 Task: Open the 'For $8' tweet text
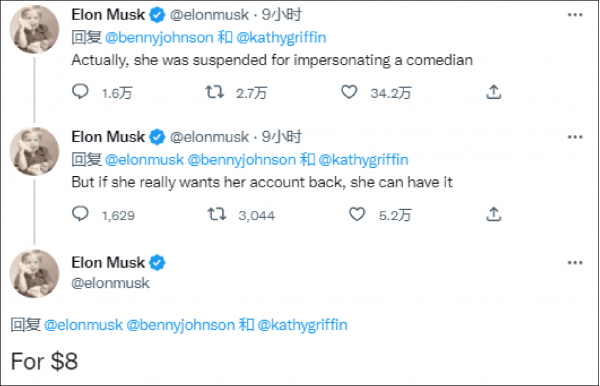click(x=44, y=361)
